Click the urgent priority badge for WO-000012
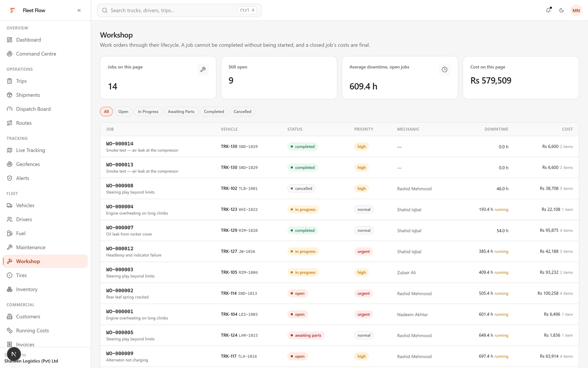This screenshot has height=368, width=588. (x=364, y=251)
